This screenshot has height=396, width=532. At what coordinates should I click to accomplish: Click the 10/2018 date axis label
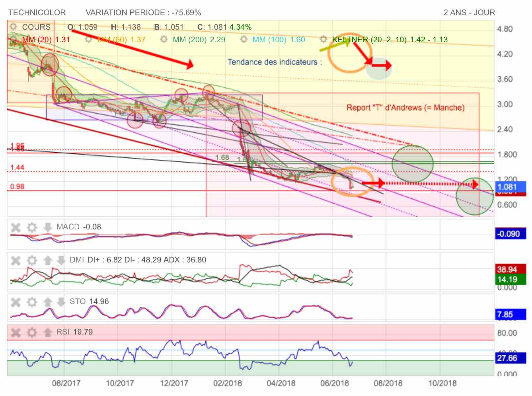click(442, 383)
